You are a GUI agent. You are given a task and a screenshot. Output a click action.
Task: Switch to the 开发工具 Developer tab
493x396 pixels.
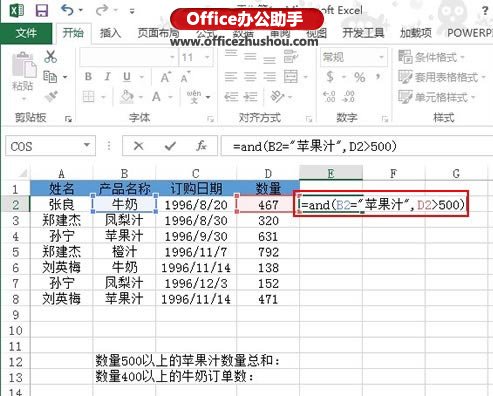(x=363, y=33)
